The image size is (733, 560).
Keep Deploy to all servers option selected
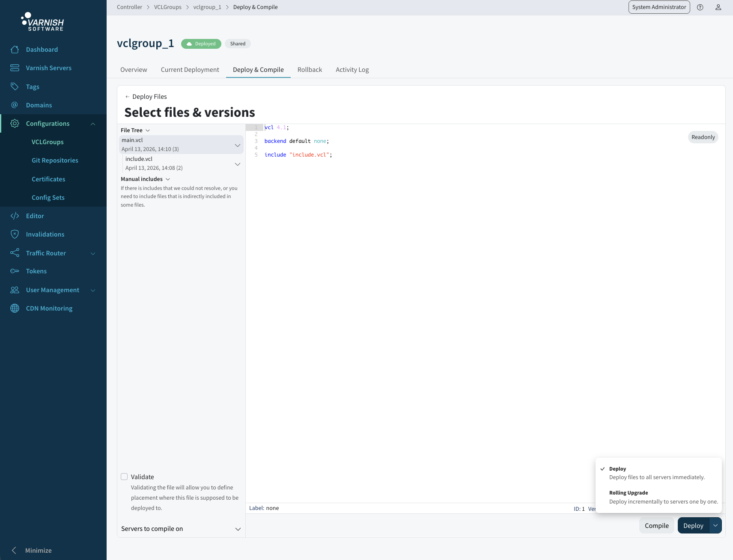pyautogui.click(x=618, y=468)
